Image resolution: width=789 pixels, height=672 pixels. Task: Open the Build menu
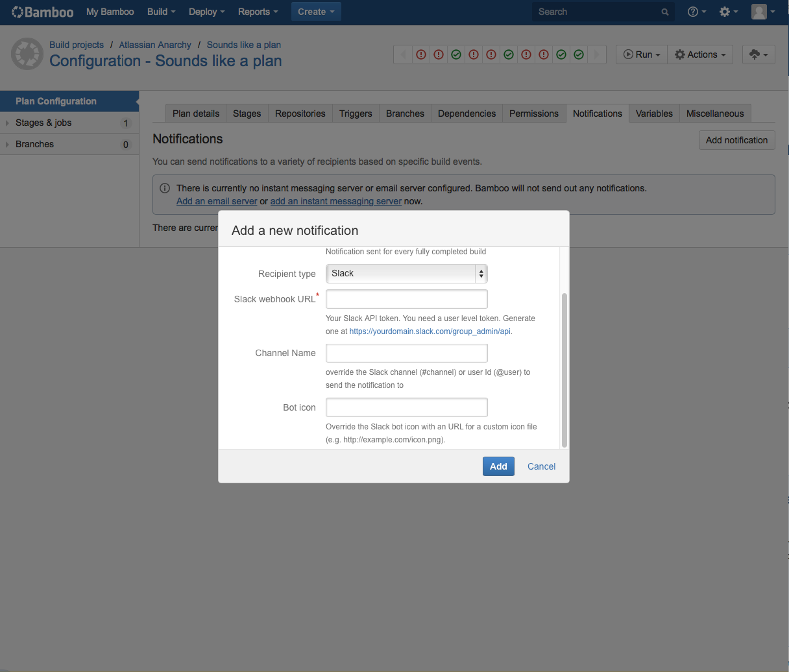click(x=162, y=12)
